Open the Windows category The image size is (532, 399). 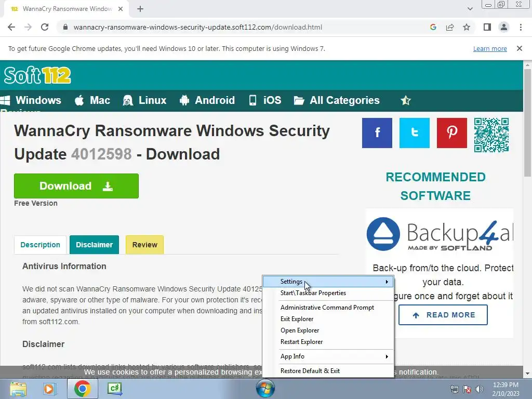(x=31, y=100)
